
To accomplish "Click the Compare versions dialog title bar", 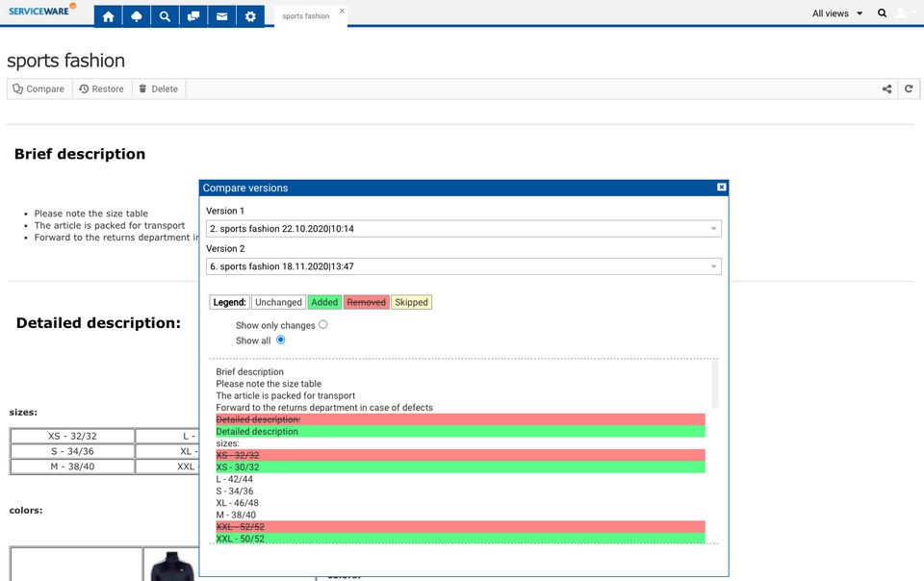I will 463,188.
